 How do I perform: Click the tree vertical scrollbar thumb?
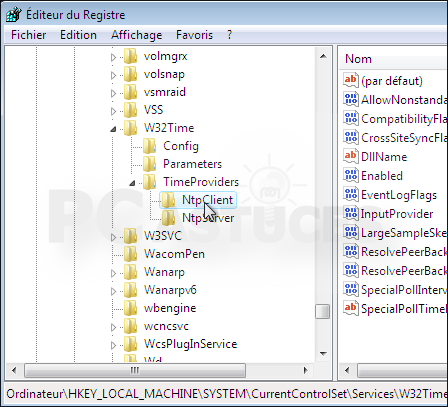(x=322, y=311)
